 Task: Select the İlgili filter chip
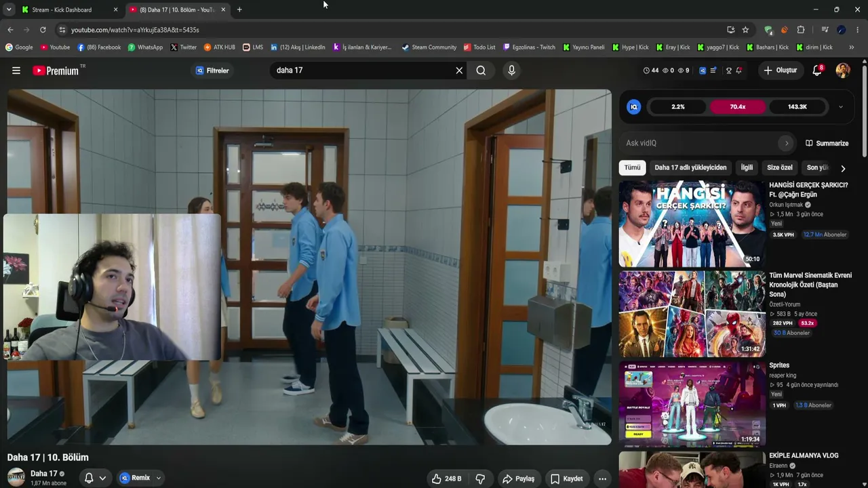pos(747,167)
